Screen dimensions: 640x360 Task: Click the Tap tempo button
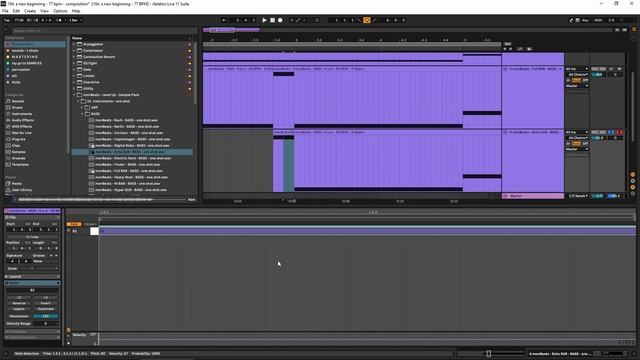pyautogui.click(x=7, y=20)
